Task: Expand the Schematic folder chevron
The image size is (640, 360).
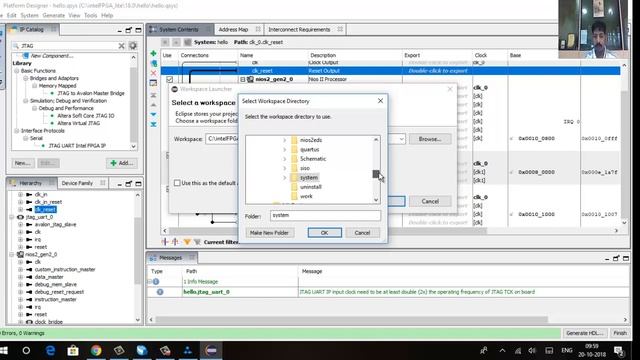Action: coord(284,159)
